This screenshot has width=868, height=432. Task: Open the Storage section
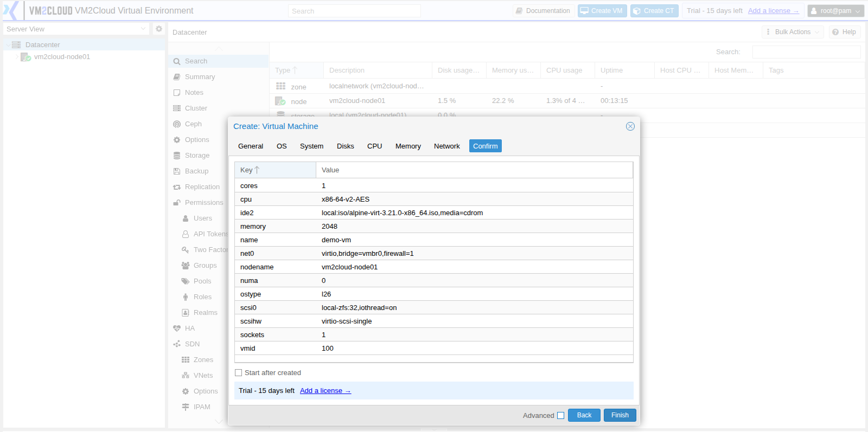pos(197,156)
